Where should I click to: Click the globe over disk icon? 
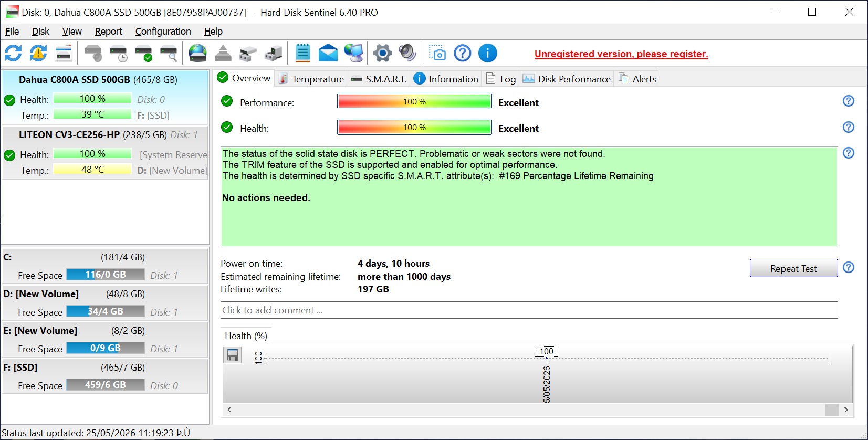(x=197, y=53)
